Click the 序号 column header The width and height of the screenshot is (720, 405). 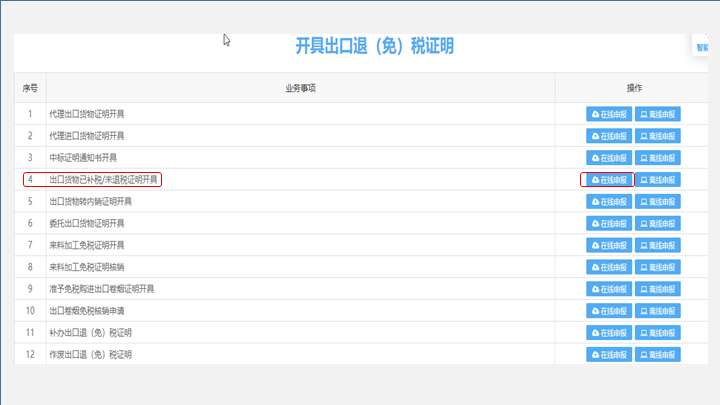[x=30, y=88]
